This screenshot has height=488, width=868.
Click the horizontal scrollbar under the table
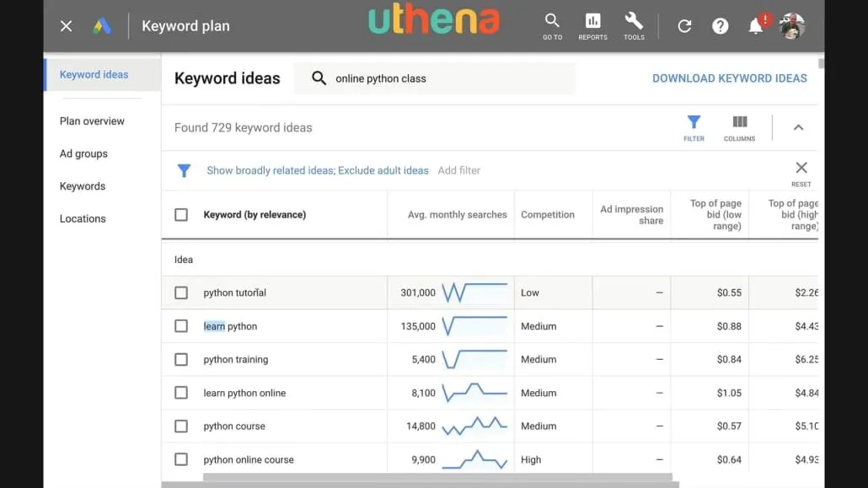tap(437, 477)
